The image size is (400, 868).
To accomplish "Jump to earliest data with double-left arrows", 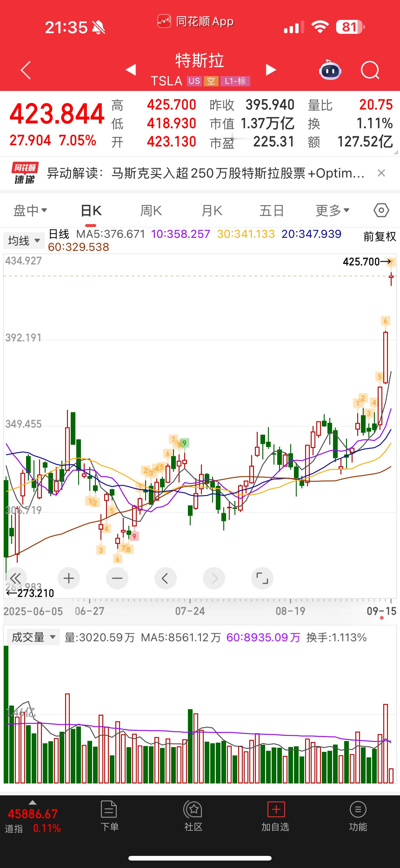I will [x=16, y=578].
